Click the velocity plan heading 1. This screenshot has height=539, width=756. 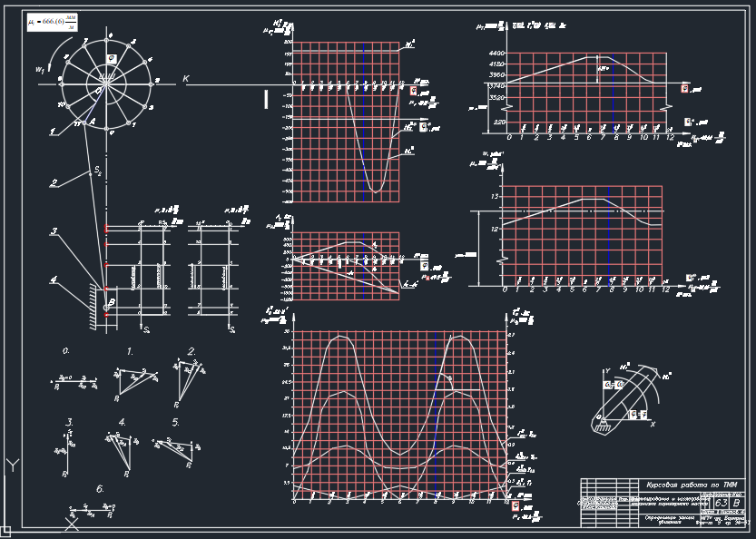(130, 352)
